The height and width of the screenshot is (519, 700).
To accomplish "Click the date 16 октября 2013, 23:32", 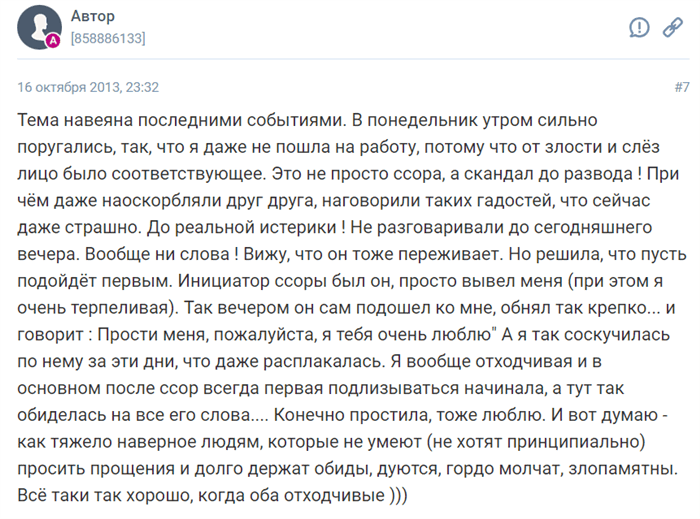I will pos(88,87).
